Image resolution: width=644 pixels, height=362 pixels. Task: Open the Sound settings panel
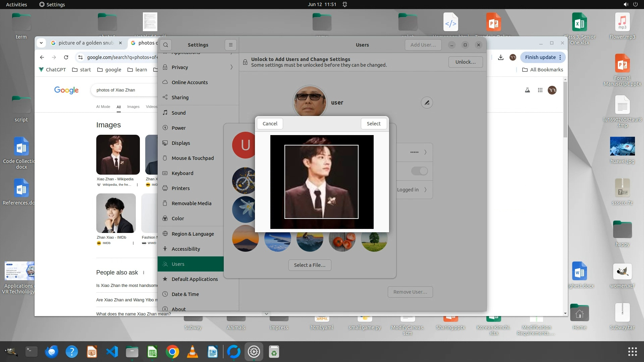pyautogui.click(x=178, y=113)
